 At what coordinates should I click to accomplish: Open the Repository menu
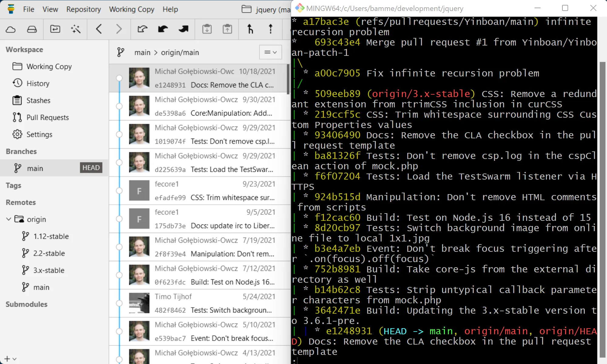pos(83,9)
